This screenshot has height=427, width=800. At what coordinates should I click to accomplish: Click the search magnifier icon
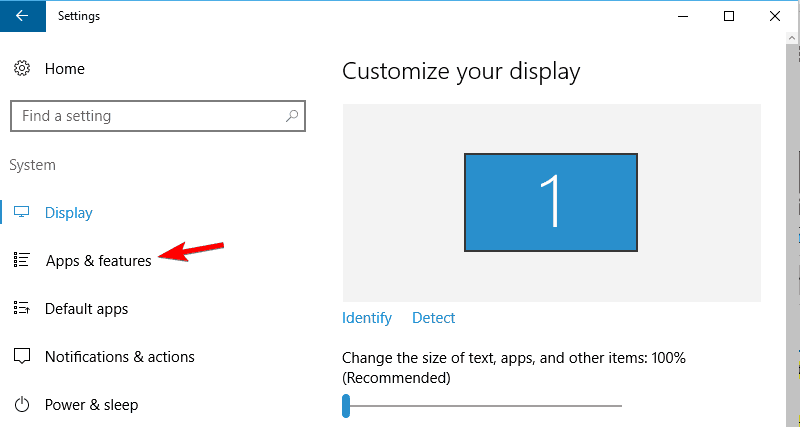291,116
